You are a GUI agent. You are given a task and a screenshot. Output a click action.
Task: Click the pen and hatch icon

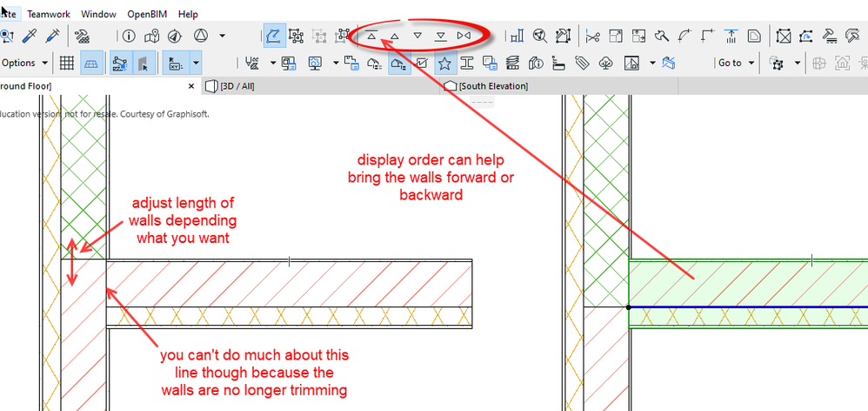click(x=252, y=64)
